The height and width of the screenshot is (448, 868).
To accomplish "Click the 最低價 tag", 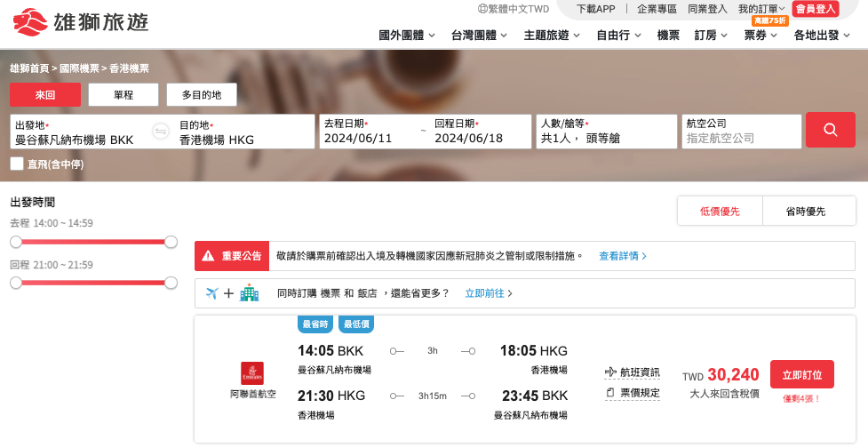I will coord(356,324).
